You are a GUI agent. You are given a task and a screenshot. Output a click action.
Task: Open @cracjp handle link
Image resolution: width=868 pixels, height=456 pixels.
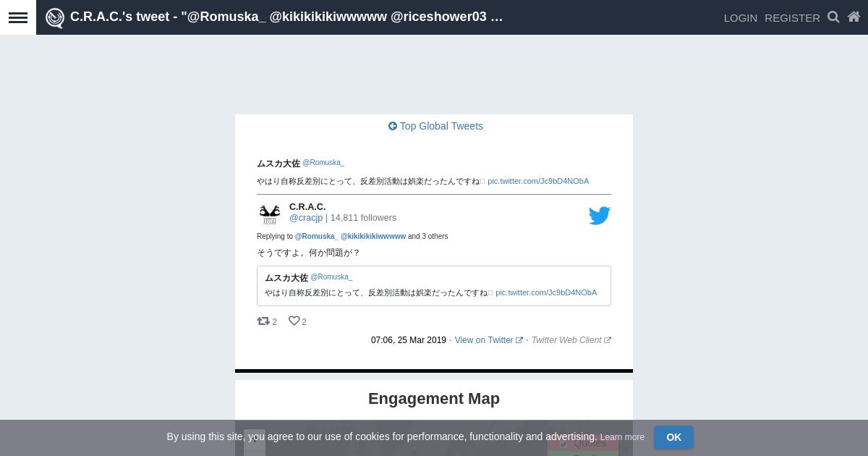306,218
